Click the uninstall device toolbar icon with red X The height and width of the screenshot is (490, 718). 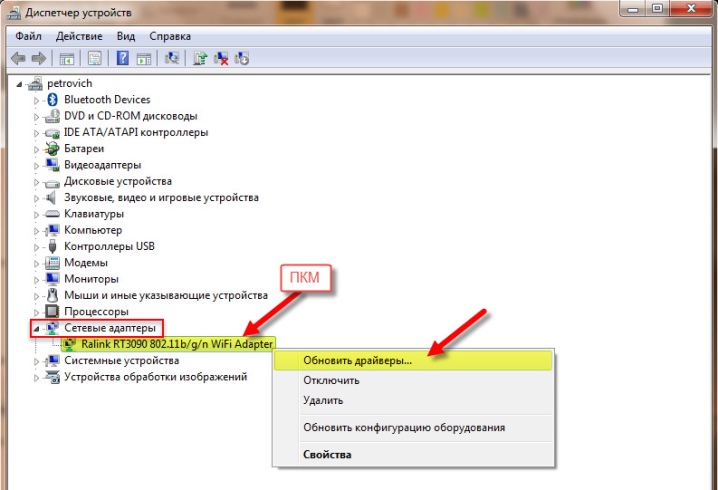pyautogui.click(x=221, y=58)
